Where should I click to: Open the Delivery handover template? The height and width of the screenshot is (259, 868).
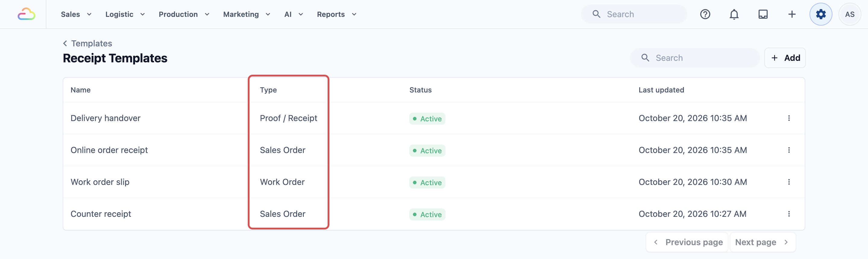[x=105, y=118]
